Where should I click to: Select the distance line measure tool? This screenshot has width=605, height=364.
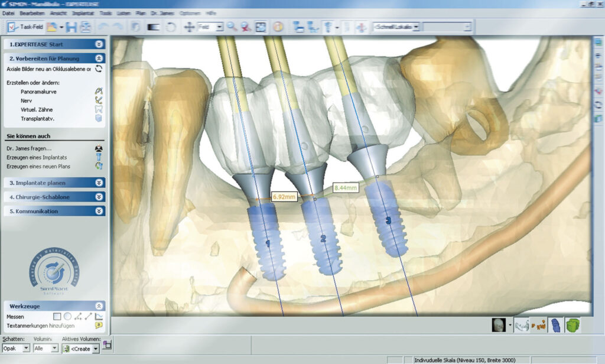(x=89, y=317)
